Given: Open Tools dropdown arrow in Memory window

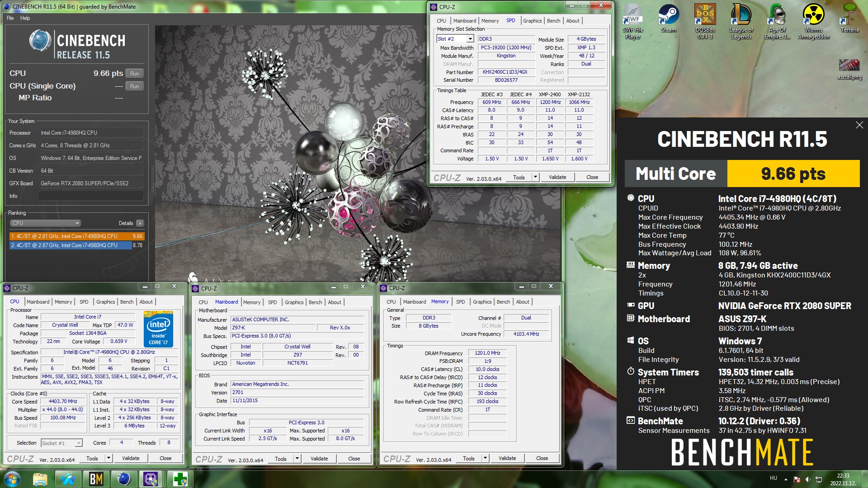Looking at the screenshot, I should 485,458.
